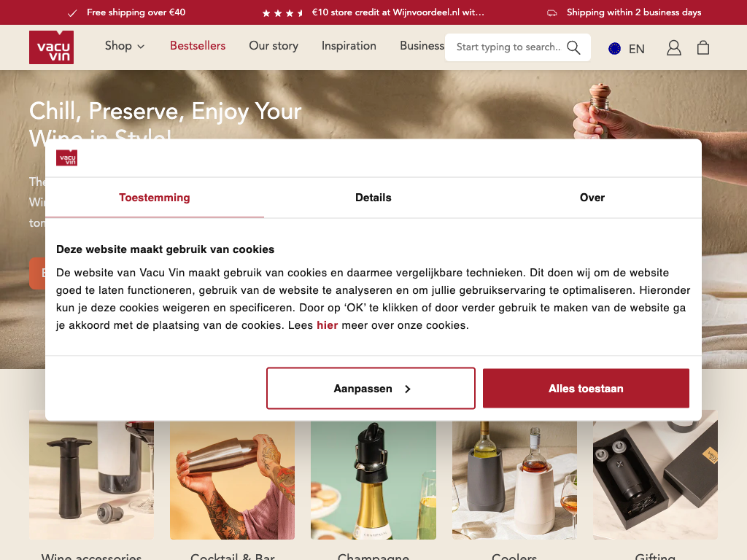The width and height of the screenshot is (747, 560).
Task: Switch to the Over tab
Action: 592,198
